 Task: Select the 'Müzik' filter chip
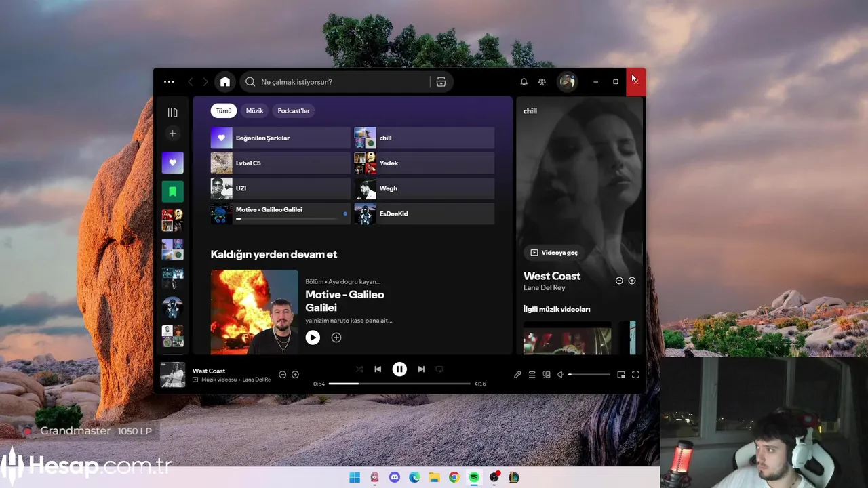(x=255, y=110)
